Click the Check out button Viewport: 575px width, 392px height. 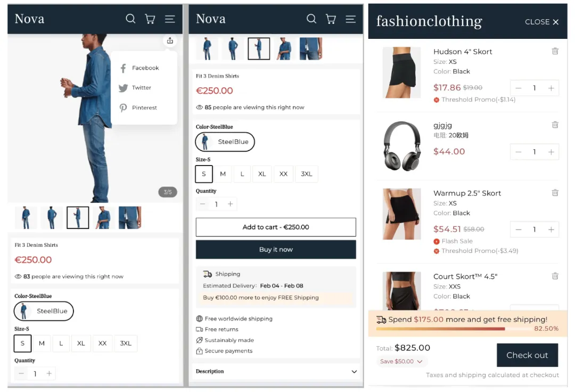tap(527, 355)
